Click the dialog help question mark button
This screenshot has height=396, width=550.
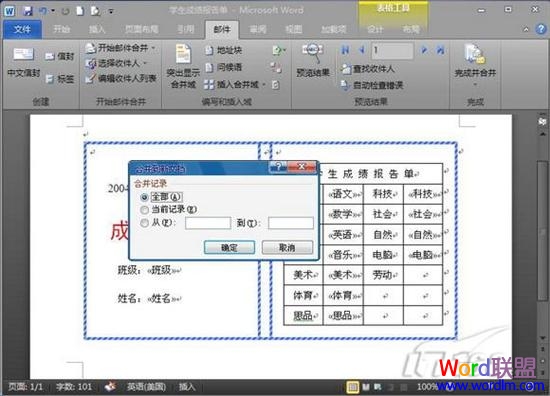pos(279,167)
